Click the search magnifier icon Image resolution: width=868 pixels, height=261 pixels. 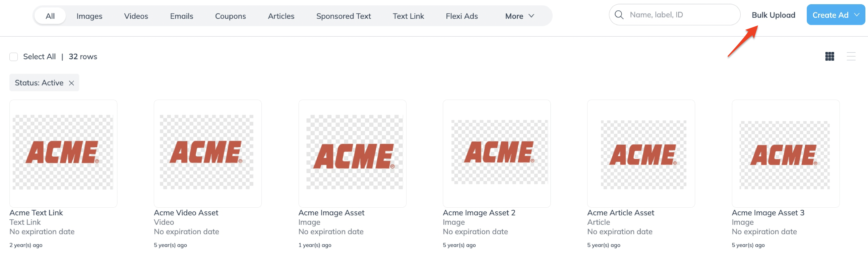[x=619, y=15]
